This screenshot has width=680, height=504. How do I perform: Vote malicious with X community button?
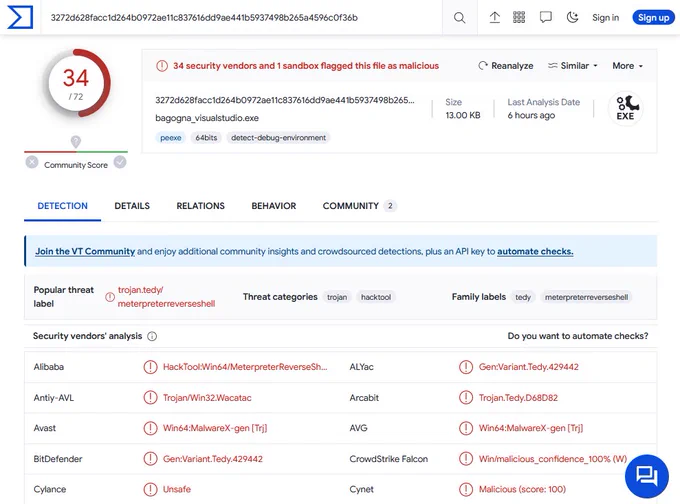click(x=32, y=162)
